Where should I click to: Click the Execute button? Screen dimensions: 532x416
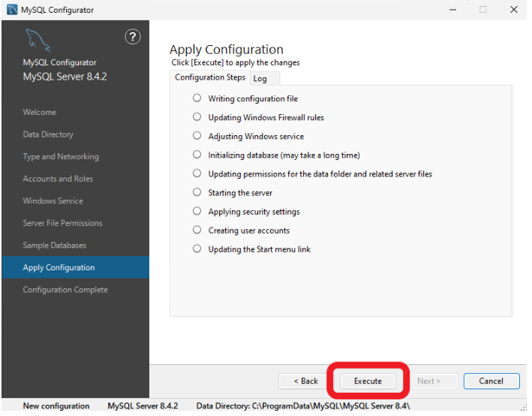pos(368,381)
